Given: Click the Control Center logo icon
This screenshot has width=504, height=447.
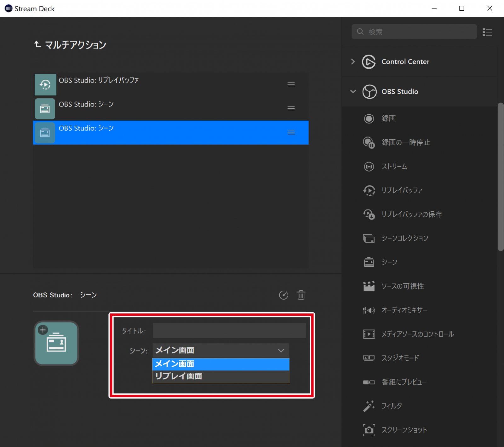Looking at the screenshot, I should pyautogui.click(x=369, y=62).
